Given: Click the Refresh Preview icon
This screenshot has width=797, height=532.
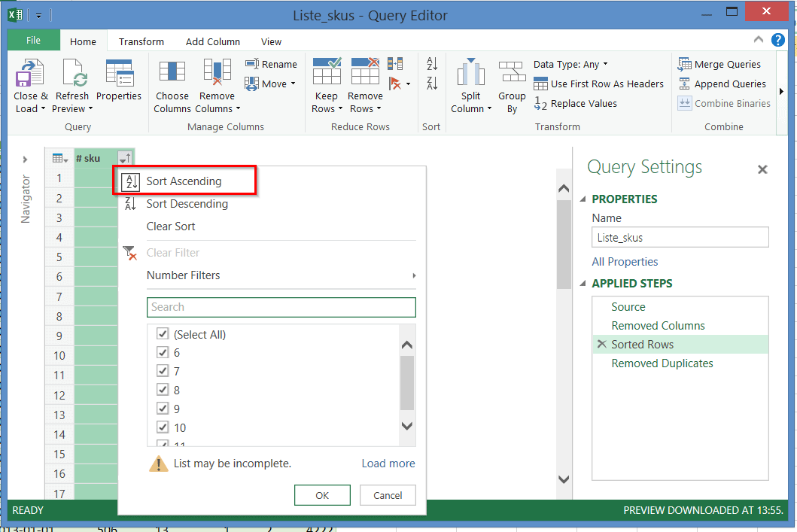Looking at the screenshot, I should click(72, 74).
